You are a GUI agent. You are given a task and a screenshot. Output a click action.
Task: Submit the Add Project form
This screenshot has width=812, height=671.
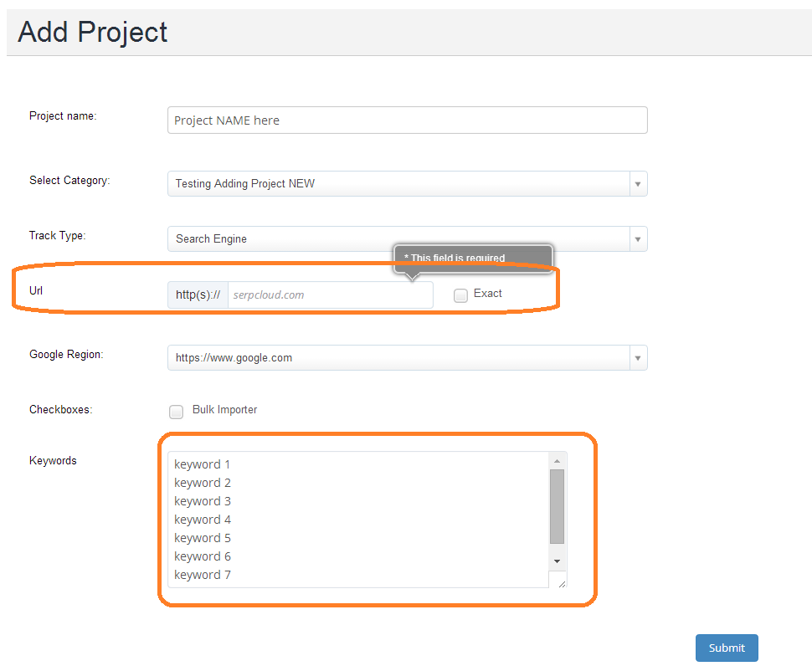[726, 648]
